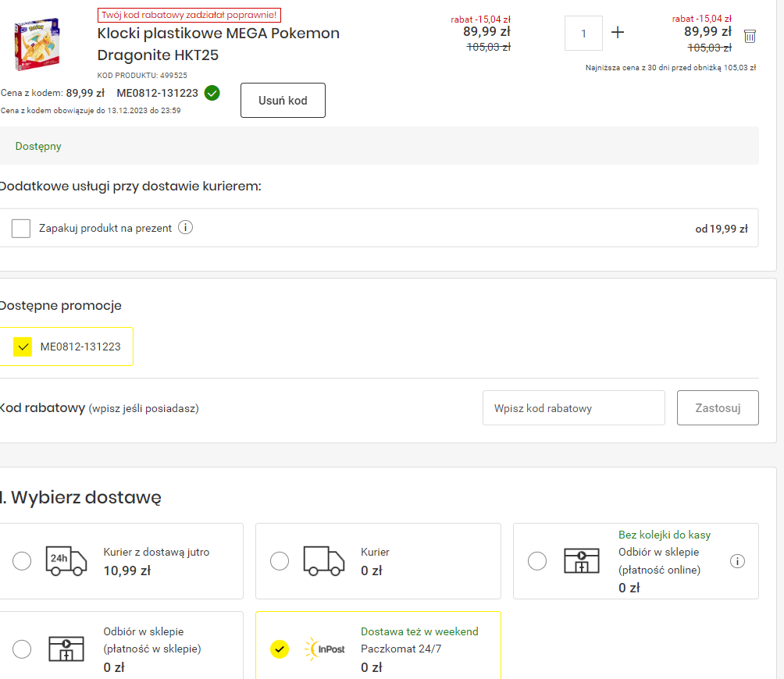This screenshot has height=679, width=784.
Task: Click the InPost logo icon
Action: pos(325,649)
